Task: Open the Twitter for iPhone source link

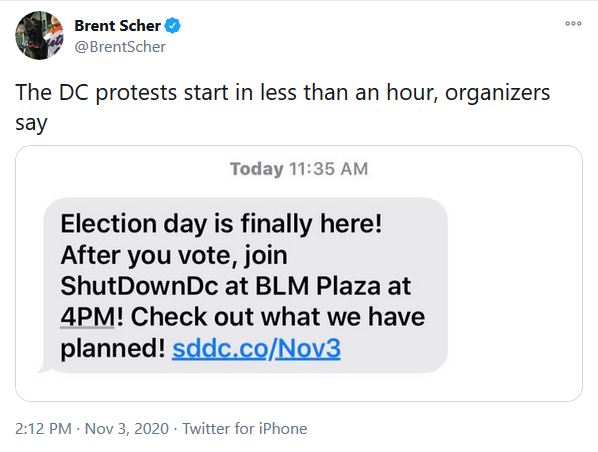Action: [x=244, y=428]
